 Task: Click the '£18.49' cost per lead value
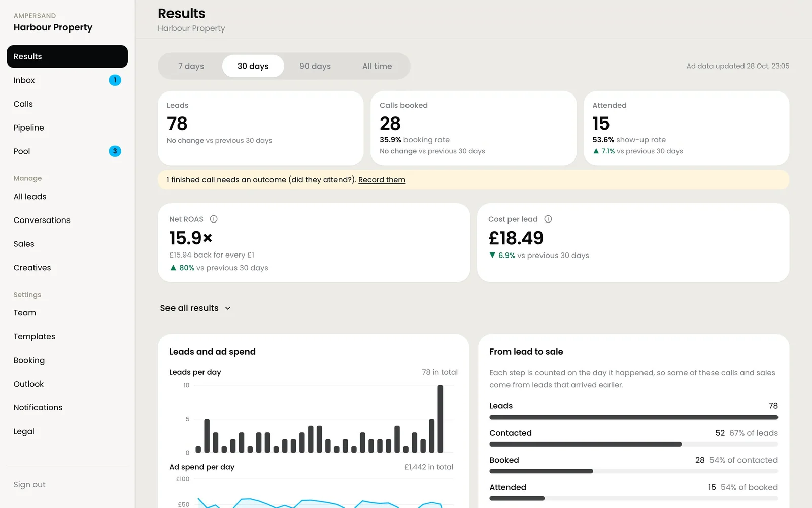pyautogui.click(x=516, y=238)
